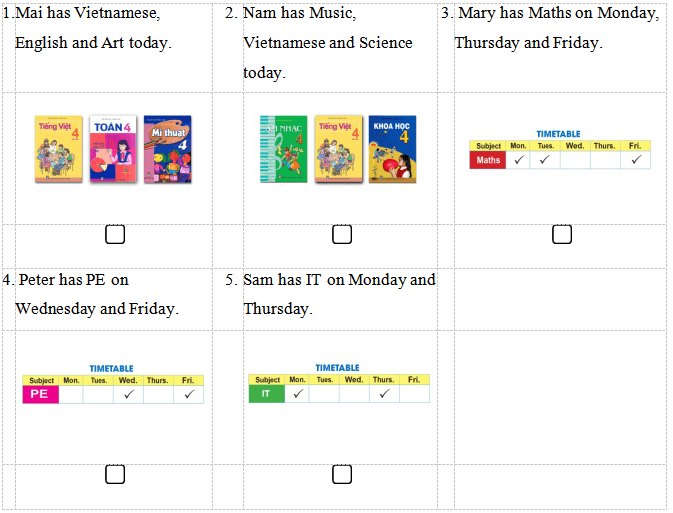The width and height of the screenshot is (673, 513).
Task: Click the Mĩ thuật 4 art book cover
Action: [167, 149]
